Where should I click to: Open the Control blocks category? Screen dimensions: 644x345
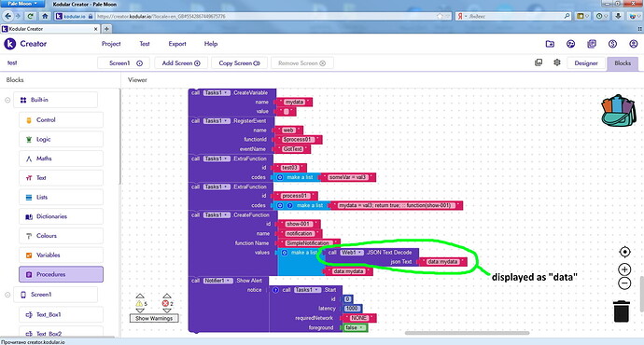pyautogui.click(x=61, y=119)
